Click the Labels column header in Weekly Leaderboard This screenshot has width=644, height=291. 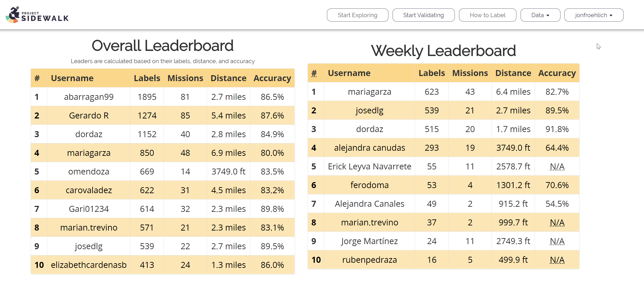[x=431, y=73]
